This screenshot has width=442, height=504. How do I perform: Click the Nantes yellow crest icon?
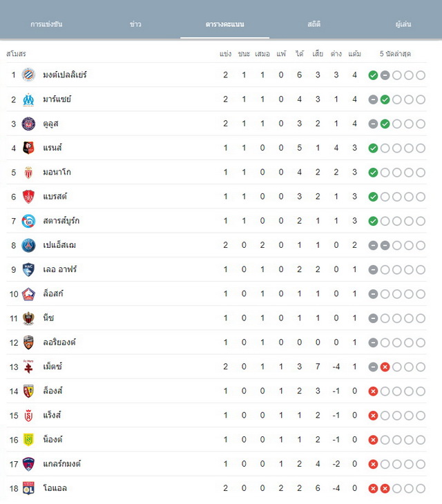[28, 439]
